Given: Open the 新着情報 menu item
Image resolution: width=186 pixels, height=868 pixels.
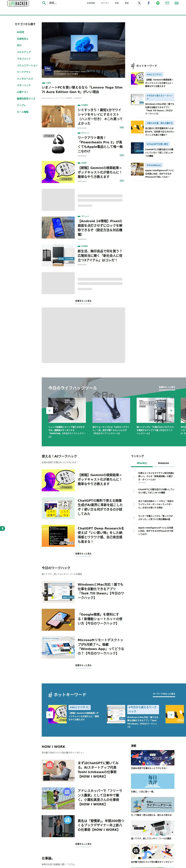Looking at the screenshot, I should pos(91,3).
